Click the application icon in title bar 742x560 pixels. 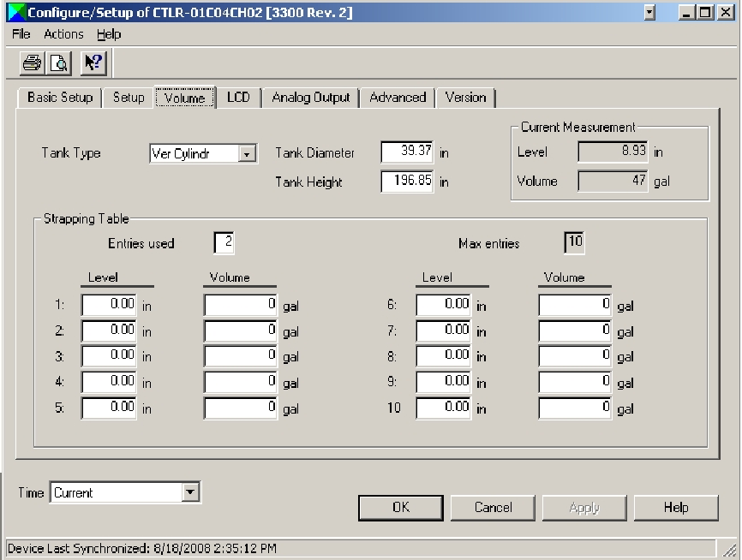pos(16,13)
